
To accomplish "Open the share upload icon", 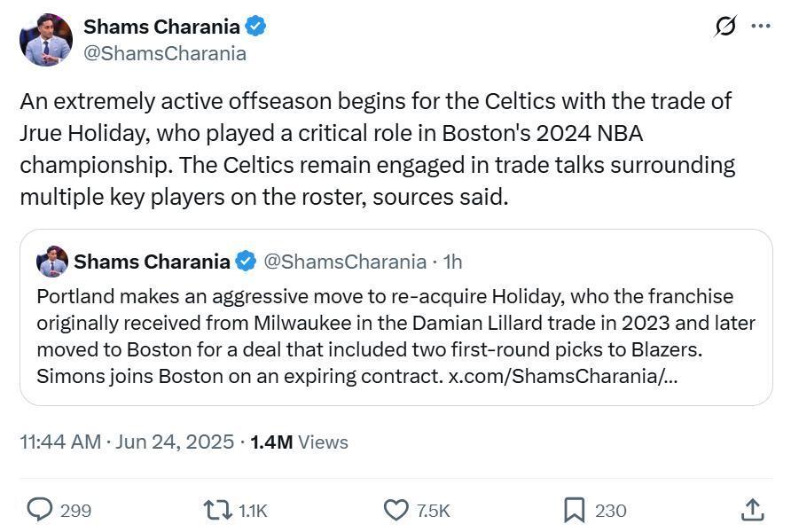I will 753,510.
